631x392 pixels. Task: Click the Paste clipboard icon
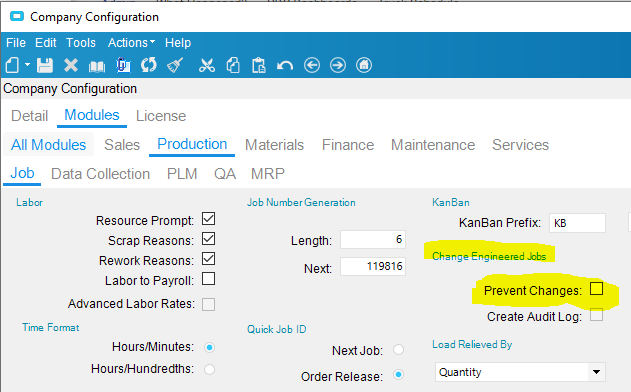(258, 65)
